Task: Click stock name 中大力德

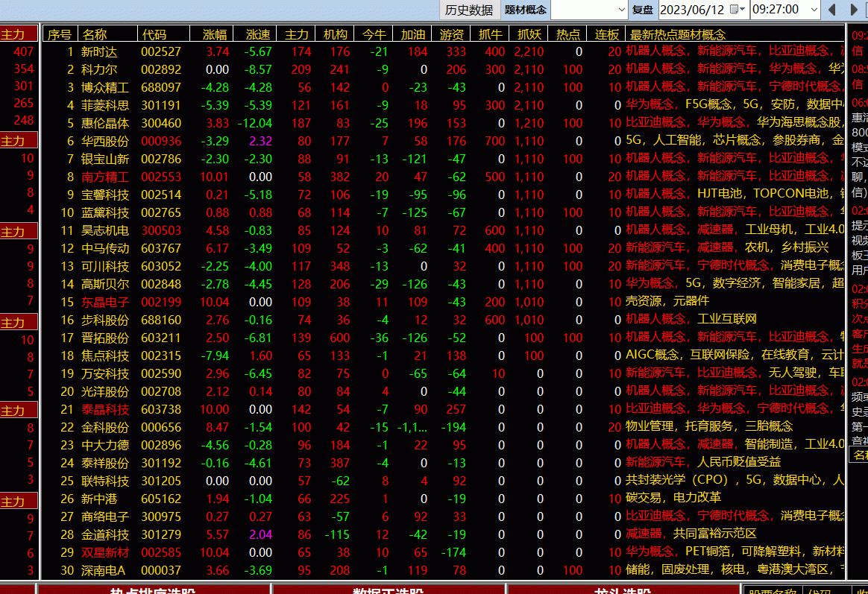Action: coord(105,445)
